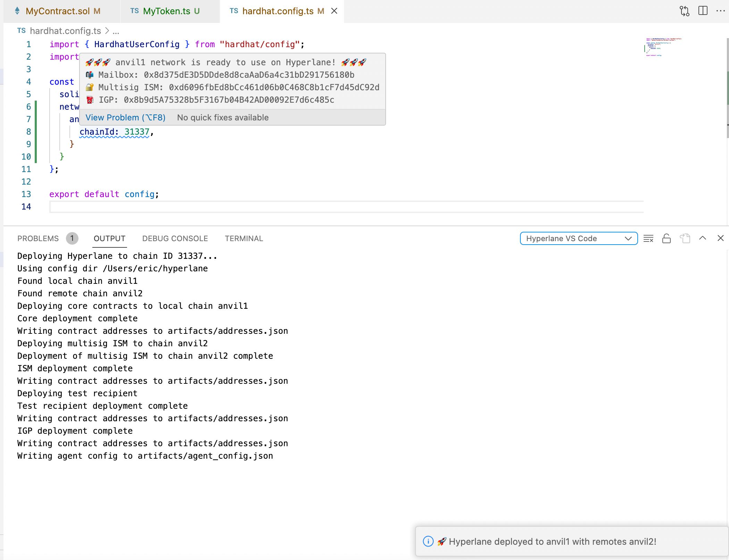
Task: Click 'Core deployment complete' output line
Action: [77, 319]
